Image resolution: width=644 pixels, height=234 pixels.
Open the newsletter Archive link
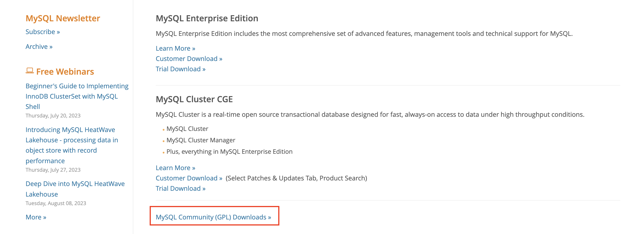coord(39,47)
